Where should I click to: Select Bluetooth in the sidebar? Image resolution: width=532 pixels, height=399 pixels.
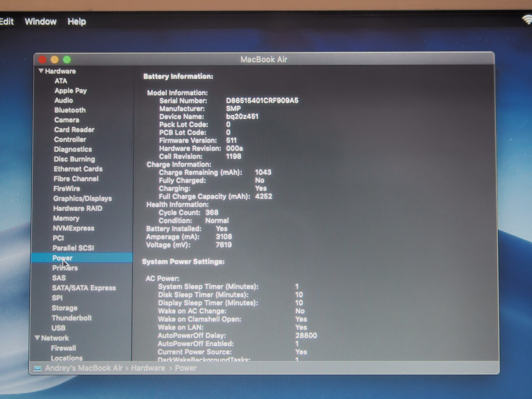click(x=70, y=110)
